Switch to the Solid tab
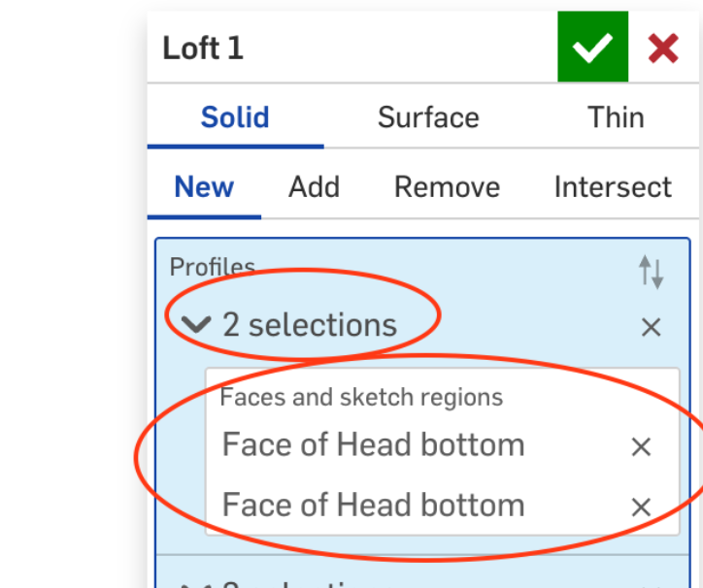 [235, 117]
